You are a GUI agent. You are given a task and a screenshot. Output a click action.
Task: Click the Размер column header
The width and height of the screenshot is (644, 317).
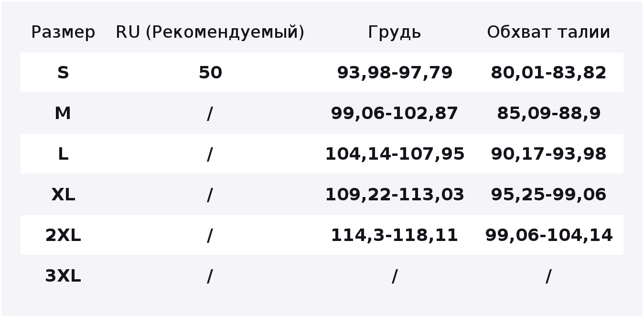[63, 32]
